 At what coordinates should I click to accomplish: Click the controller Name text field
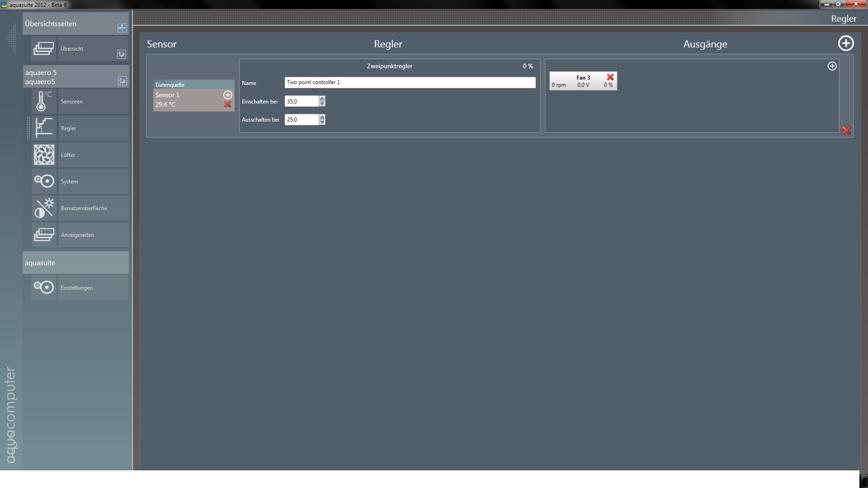coord(410,82)
